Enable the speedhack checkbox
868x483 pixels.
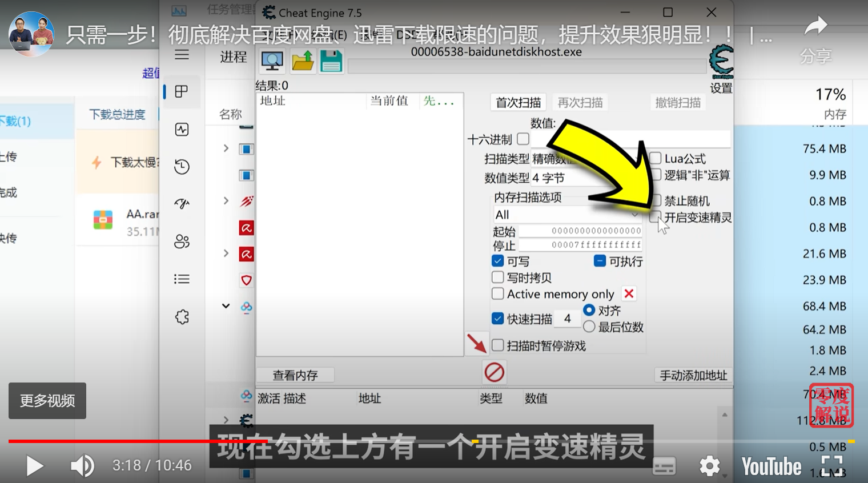(656, 217)
